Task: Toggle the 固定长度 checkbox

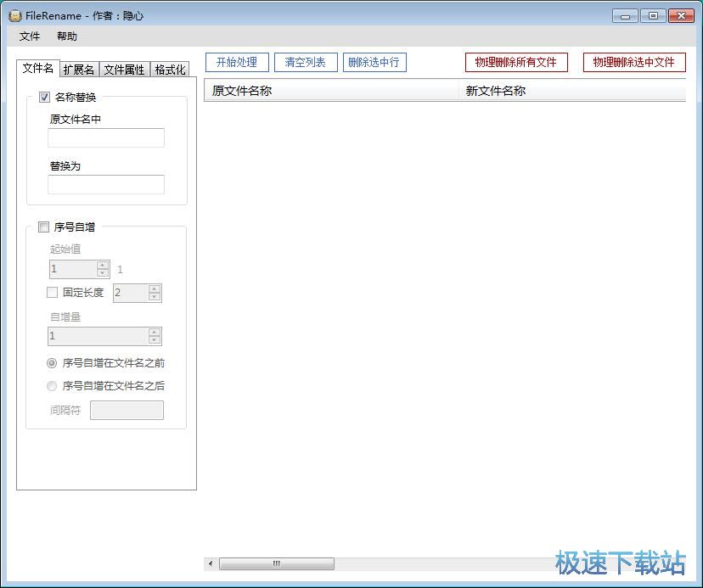Action: coord(52,293)
